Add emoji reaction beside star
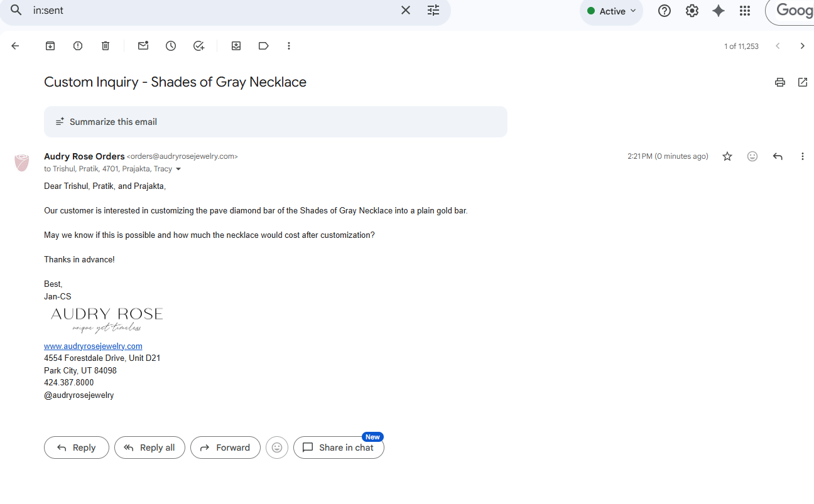Screen dimensions: 814x504 point(752,156)
